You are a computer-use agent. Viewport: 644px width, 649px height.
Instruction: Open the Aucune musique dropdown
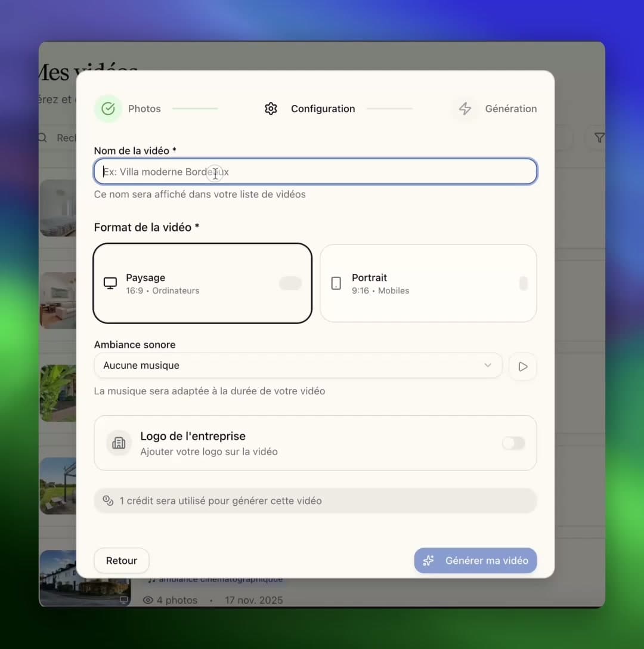[298, 365]
